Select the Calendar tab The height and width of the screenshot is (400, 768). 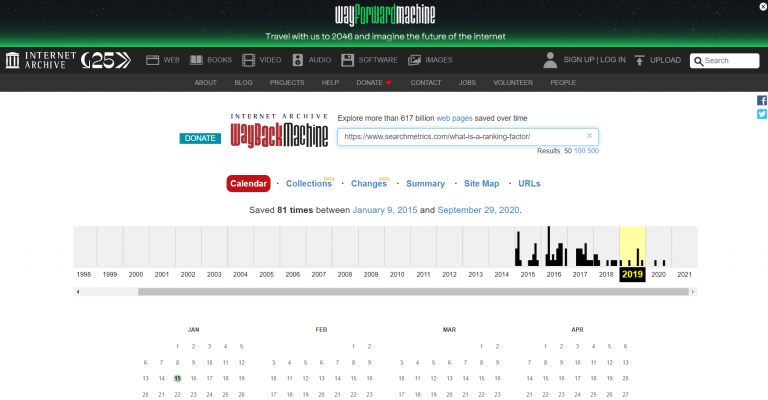click(x=248, y=184)
